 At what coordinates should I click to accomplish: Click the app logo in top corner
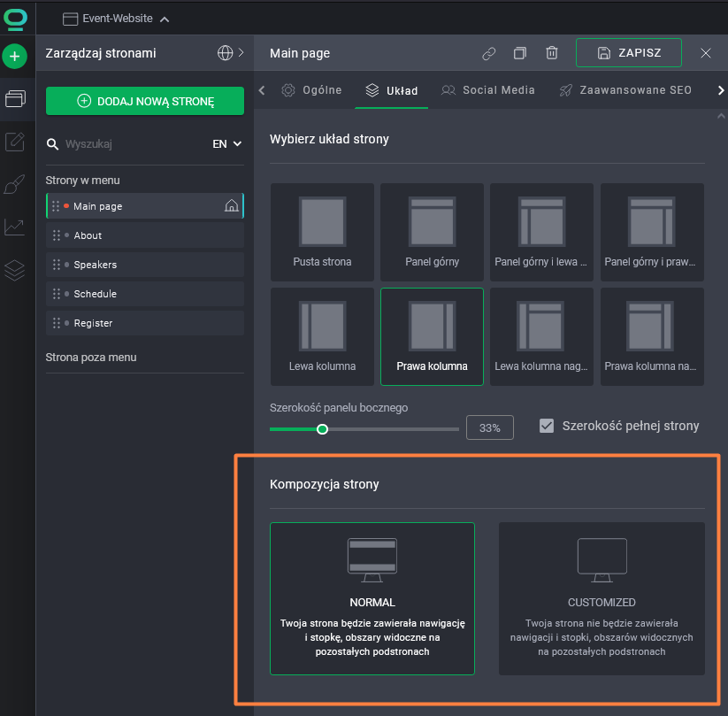[x=15, y=19]
